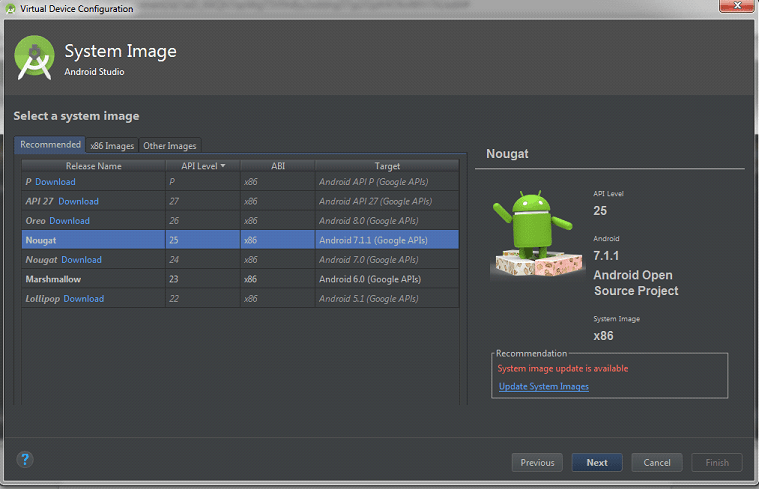Click the red update available message
This screenshot has width=759, height=489.
pyautogui.click(x=562, y=368)
